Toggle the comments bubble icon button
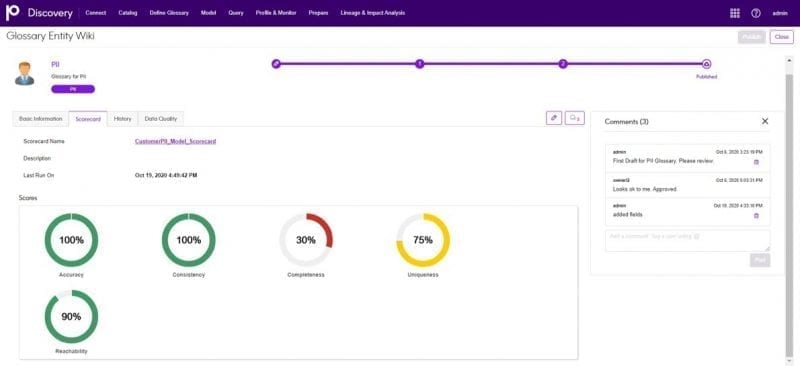 point(574,118)
